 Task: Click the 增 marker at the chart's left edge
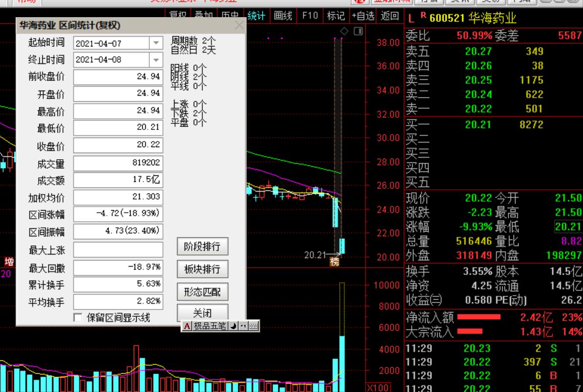click(x=9, y=262)
